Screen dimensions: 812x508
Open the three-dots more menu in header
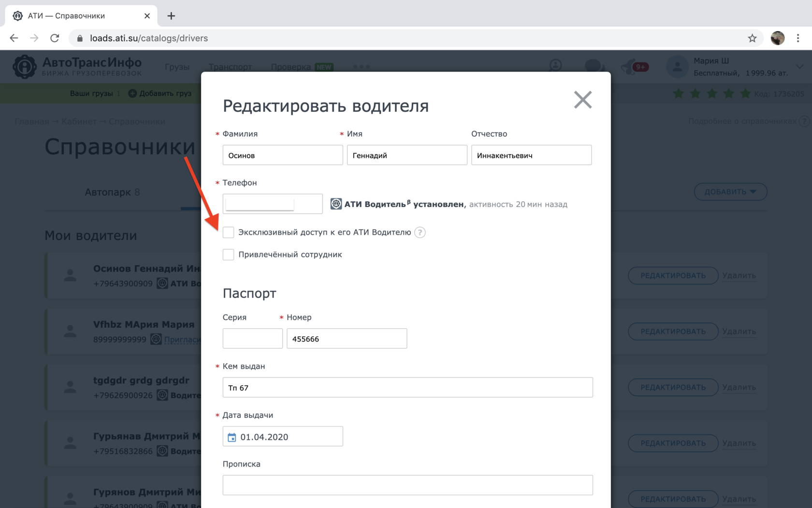click(362, 67)
